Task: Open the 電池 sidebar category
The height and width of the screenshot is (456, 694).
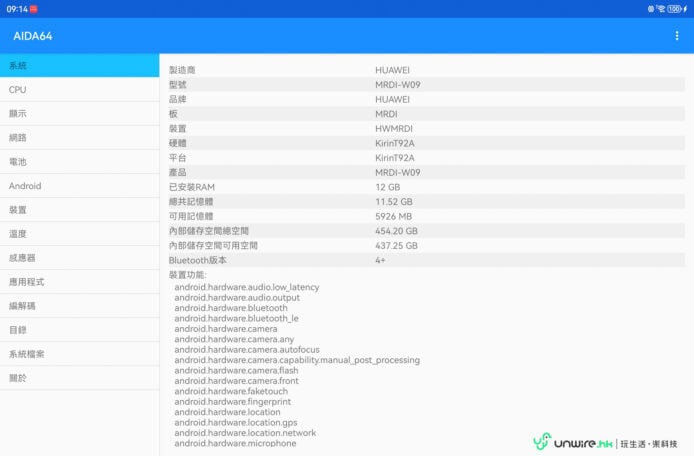Action: [x=80, y=162]
